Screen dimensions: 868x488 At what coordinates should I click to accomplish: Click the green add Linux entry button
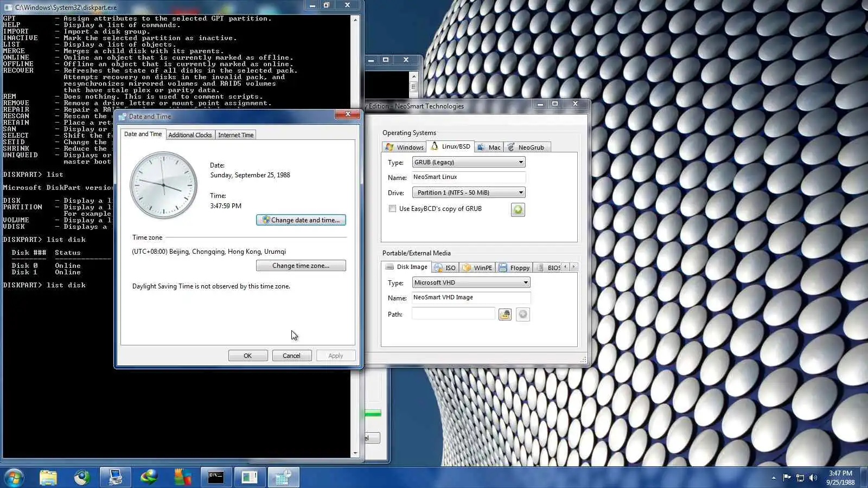[x=518, y=210]
